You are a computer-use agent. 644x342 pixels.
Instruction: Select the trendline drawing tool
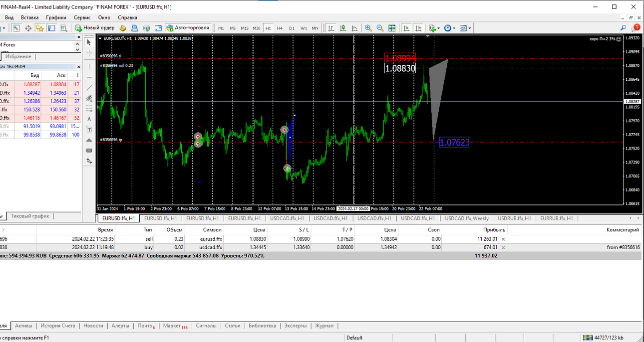point(89,88)
